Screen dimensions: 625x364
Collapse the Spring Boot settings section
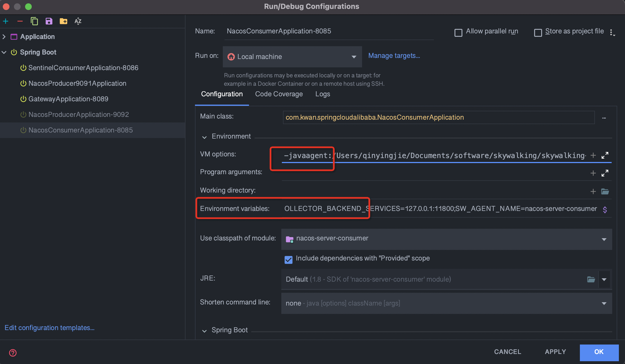(x=204, y=331)
